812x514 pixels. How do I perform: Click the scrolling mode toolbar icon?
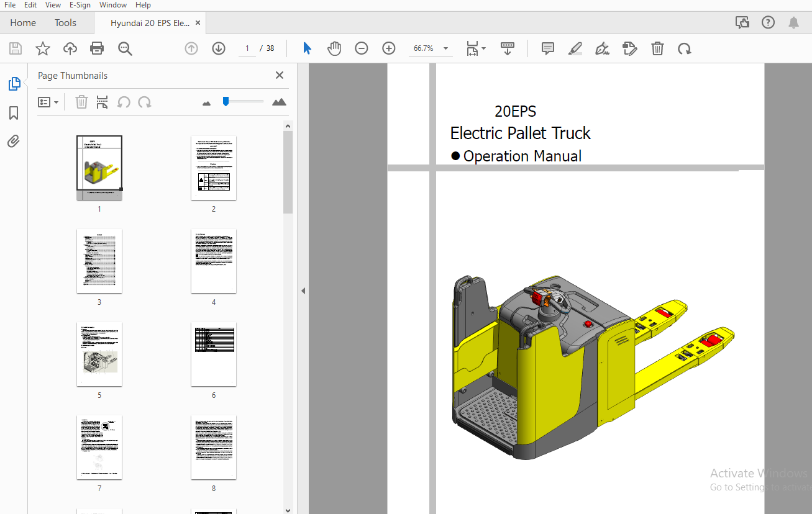(508, 48)
